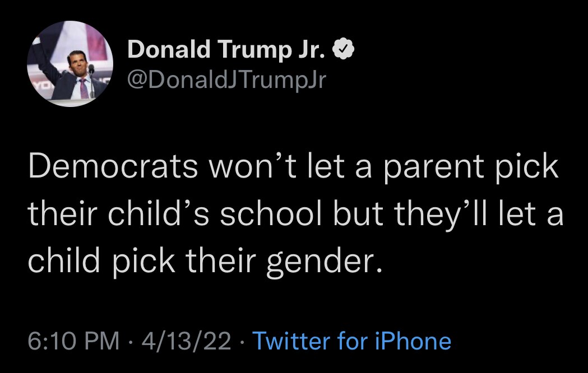
Task: Click the blue verified checkmark badge
Action: (x=343, y=52)
